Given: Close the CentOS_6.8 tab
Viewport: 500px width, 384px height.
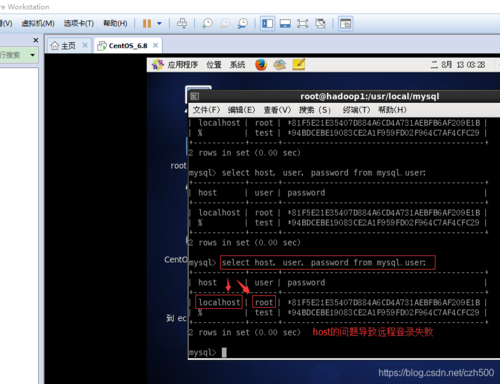Looking at the screenshot, I should pos(155,45).
